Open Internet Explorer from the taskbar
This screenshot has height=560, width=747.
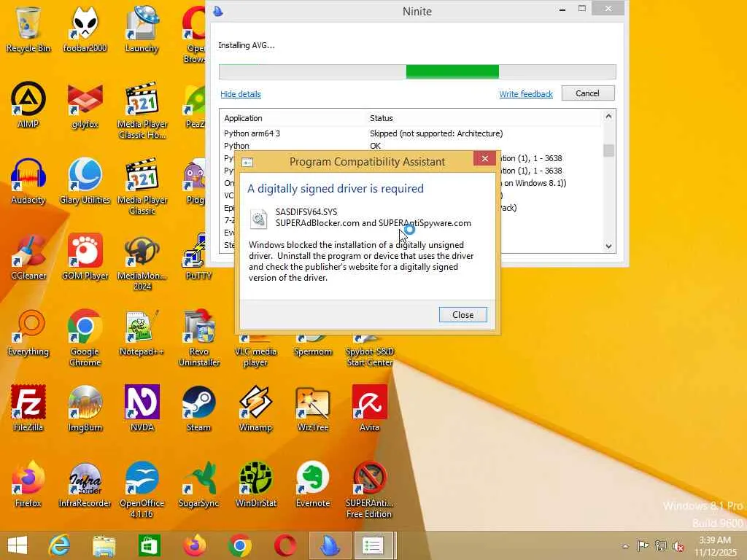coord(59,545)
